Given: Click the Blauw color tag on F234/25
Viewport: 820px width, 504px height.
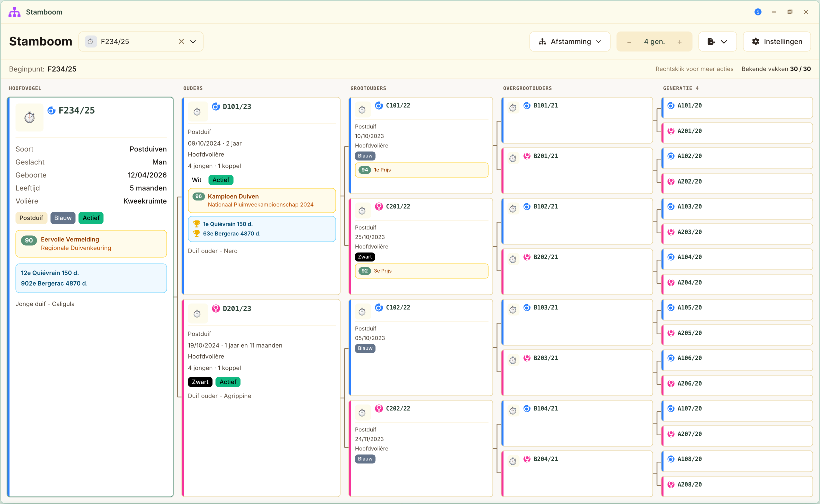Looking at the screenshot, I should pyautogui.click(x=63, y=218).
